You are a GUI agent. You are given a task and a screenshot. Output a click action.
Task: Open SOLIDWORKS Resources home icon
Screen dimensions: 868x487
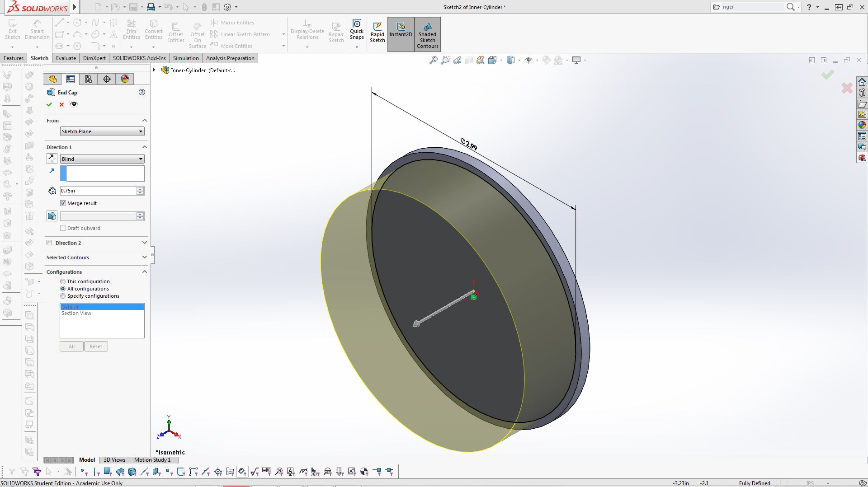(862, 82)
